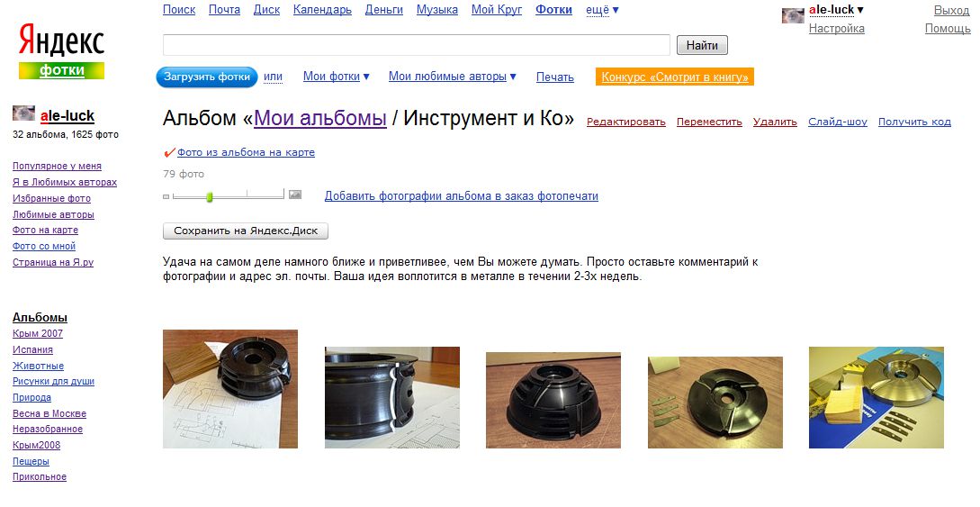
Task: Open the ale-luck account dropdown at top right
Action: (x=836, y=10)
